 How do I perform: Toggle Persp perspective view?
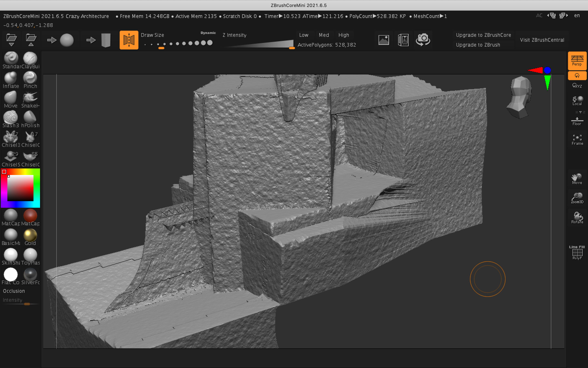pos(577,61)
